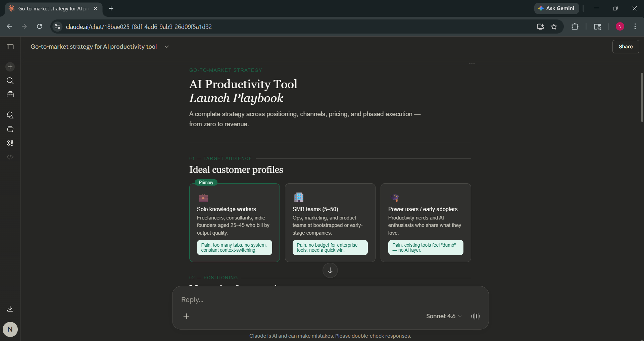Open the search chats icon

pyautogui.click(x=10, y=81)
